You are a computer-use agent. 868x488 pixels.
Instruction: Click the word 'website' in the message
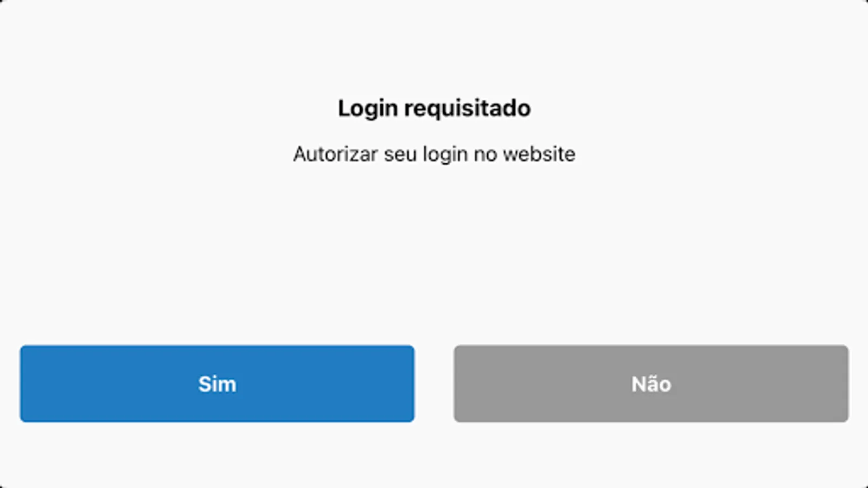pos(539,154)
